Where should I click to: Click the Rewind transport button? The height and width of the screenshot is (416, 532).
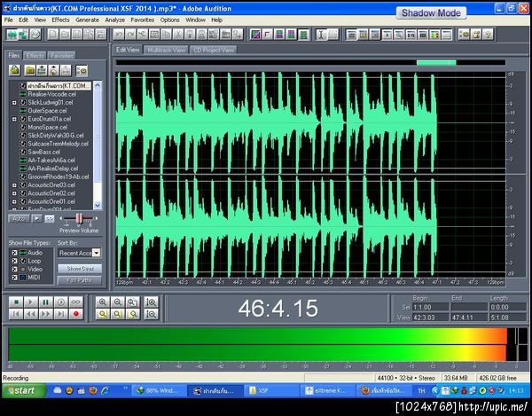[x=31, y=314]
